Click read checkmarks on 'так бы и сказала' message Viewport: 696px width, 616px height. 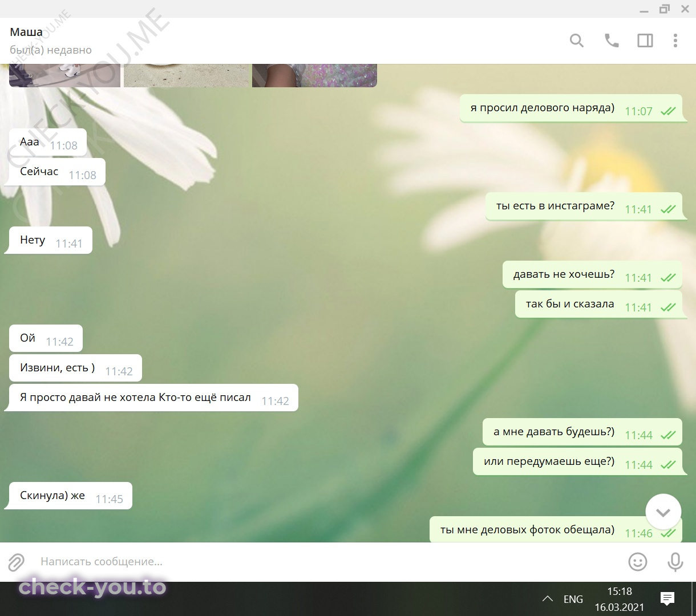tap(668, 307)
